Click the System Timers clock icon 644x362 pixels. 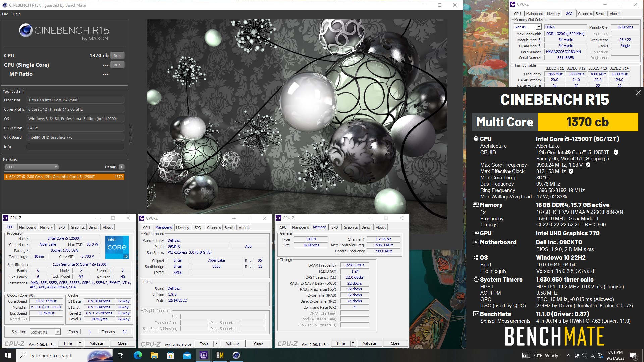click(476, 279)
